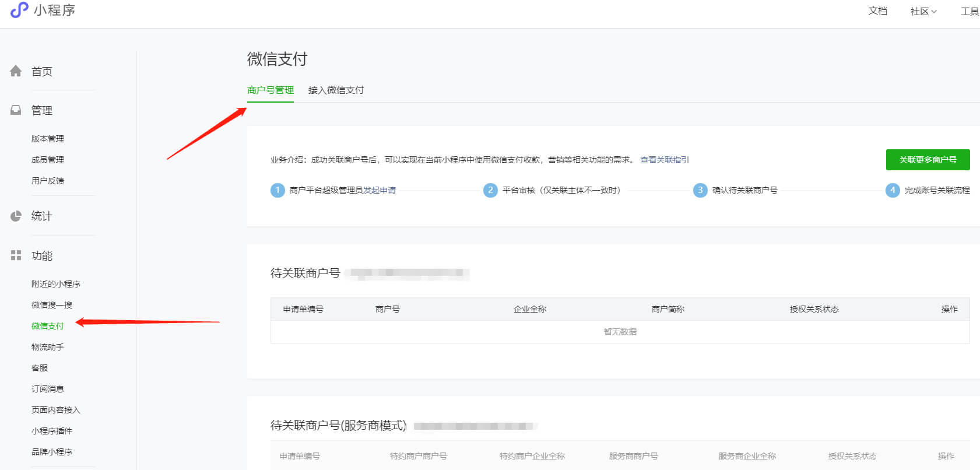980x470 pixels.
Task: Open 微信搜一搜 in sidebar
Action: (52, 305)
